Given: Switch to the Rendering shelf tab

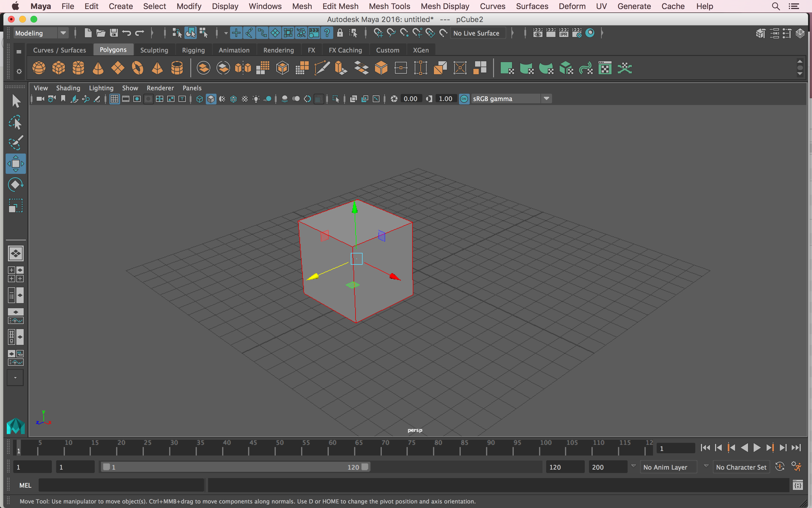Looking at the screenshot, I should [x=279, y=50].
